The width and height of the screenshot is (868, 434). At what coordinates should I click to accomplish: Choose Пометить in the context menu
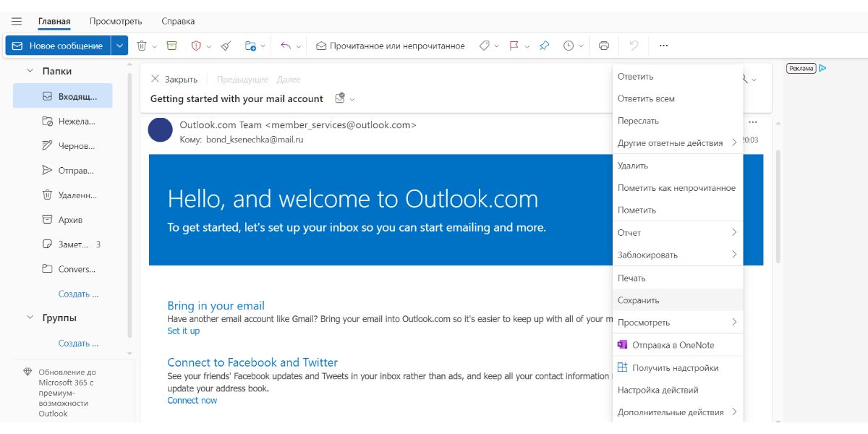pyautogui.click(x=678, y=210)
